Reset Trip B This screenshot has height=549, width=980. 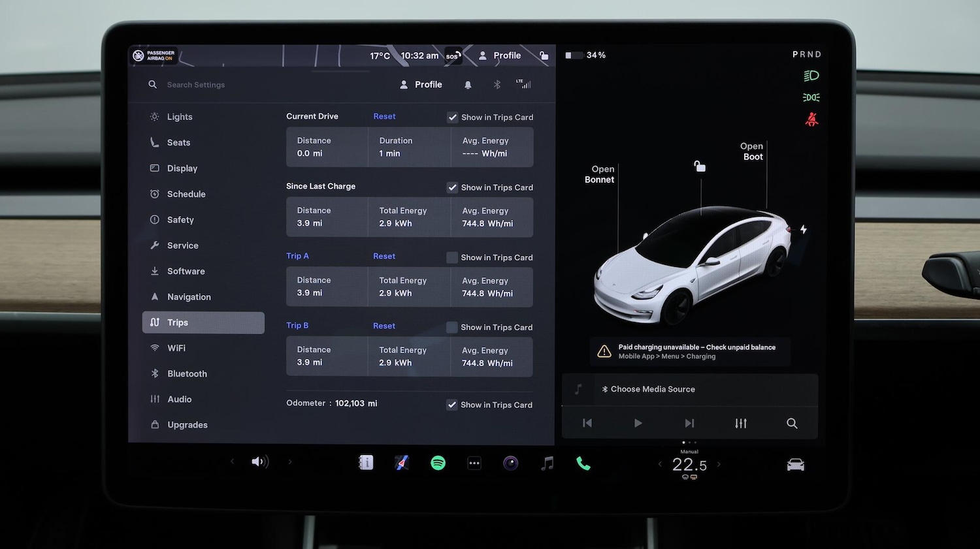pyautogui.click(x=384, y=326)
